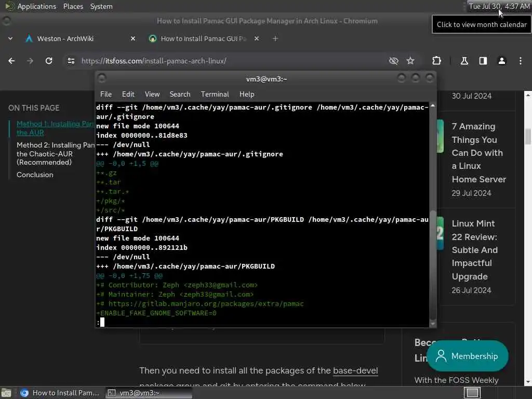Open a new browser tab
This screenshot has width=532, height=399.
tap(275, 38)
